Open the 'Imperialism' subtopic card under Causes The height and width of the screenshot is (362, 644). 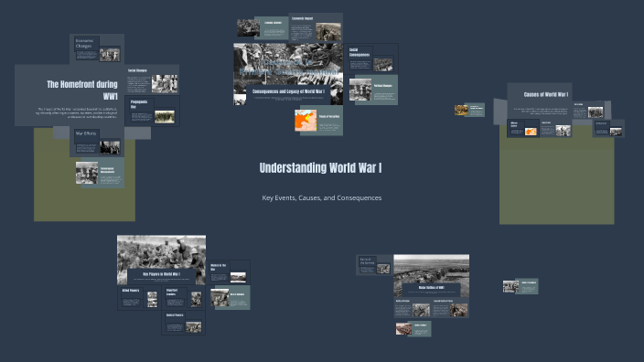pos(555,128)
